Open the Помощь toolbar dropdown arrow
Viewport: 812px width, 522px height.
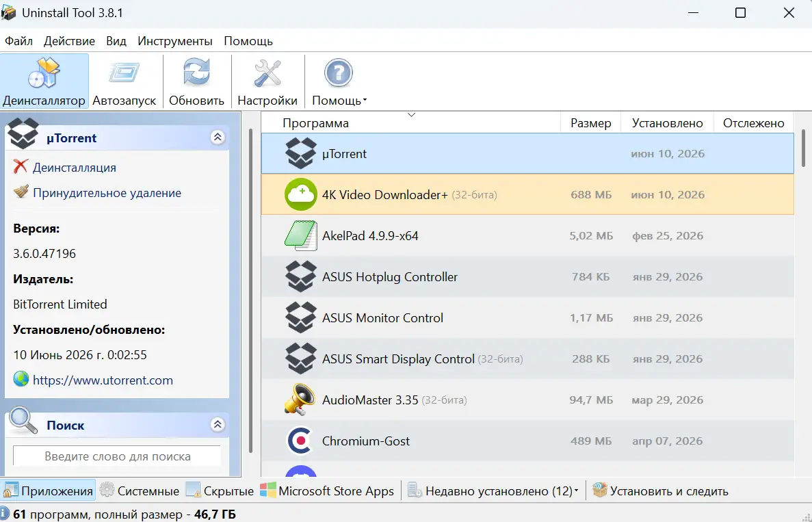pos(365,101)
